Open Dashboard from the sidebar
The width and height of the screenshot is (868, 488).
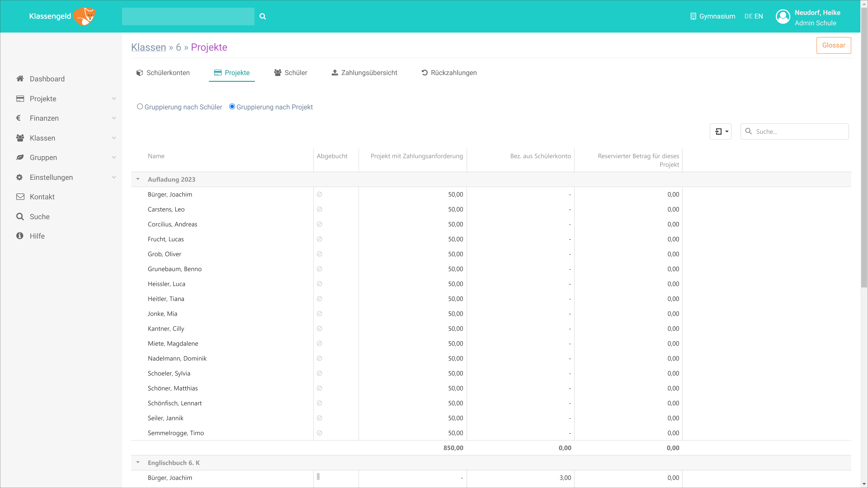click(x=47, y=79)
